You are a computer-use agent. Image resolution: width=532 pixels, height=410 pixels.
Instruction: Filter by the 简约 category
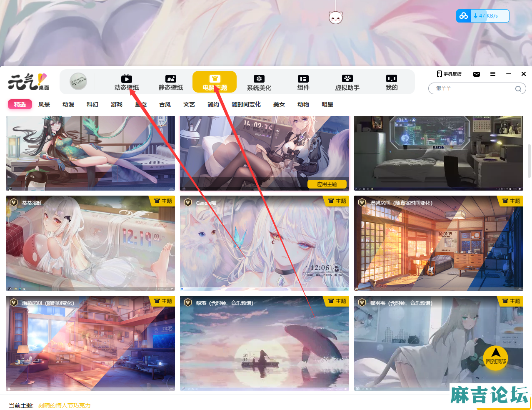[x=213, y=104]
